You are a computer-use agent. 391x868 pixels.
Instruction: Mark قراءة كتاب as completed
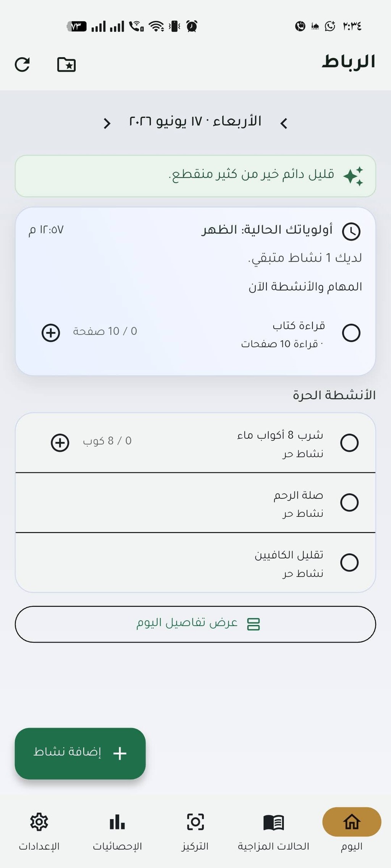coord(351,333)
